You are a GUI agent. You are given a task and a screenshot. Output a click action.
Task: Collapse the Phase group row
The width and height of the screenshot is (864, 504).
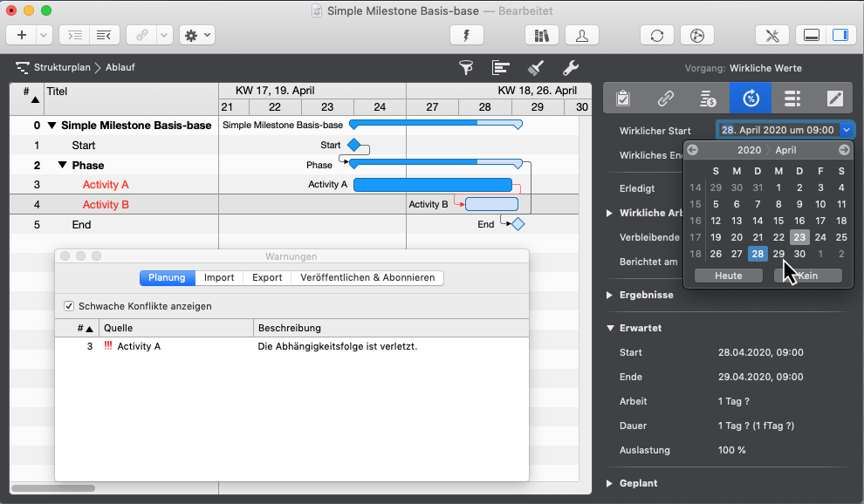pyautogui.click(x=62, y=166)
